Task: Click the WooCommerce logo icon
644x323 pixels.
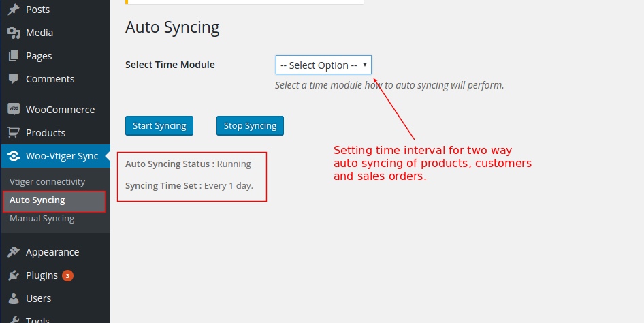Action: click(14, 109)
